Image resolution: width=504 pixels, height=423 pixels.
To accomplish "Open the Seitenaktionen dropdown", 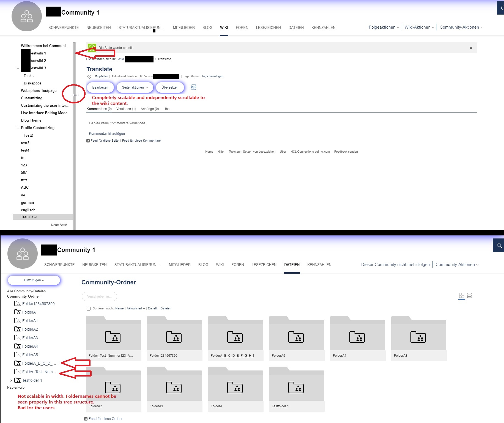I will click(135, 87).
